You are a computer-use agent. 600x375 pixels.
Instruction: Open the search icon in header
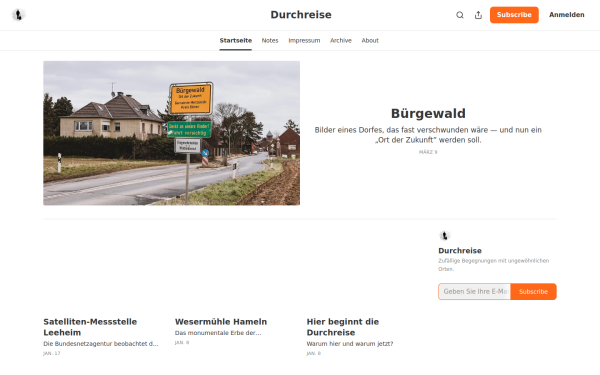[x=460, y=15]
